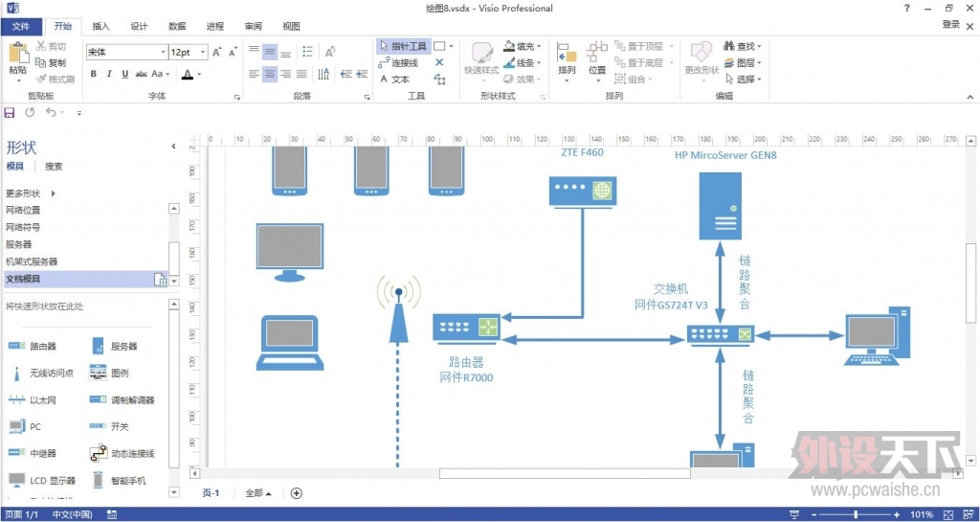This screenshot has width=980, height=522.
Task: Click the Decrease Font Size icon
Action: tap(233, 53)
